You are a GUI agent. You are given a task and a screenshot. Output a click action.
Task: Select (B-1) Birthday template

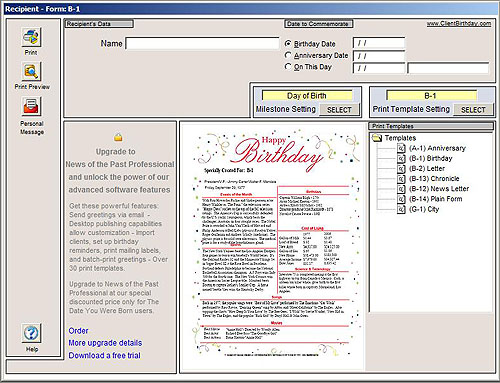(x=430, y=159)
